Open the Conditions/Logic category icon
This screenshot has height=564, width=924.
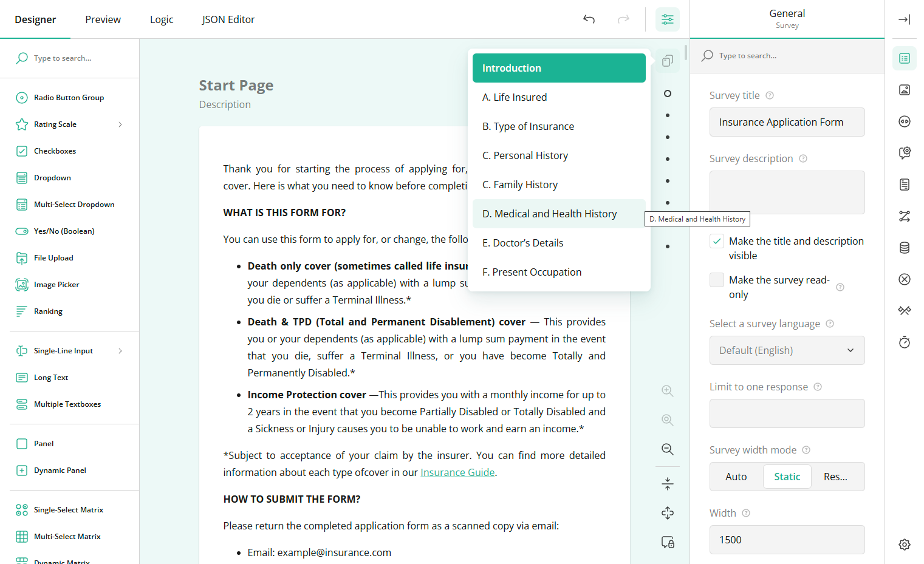pyautogui.click(x=905, y=216)
